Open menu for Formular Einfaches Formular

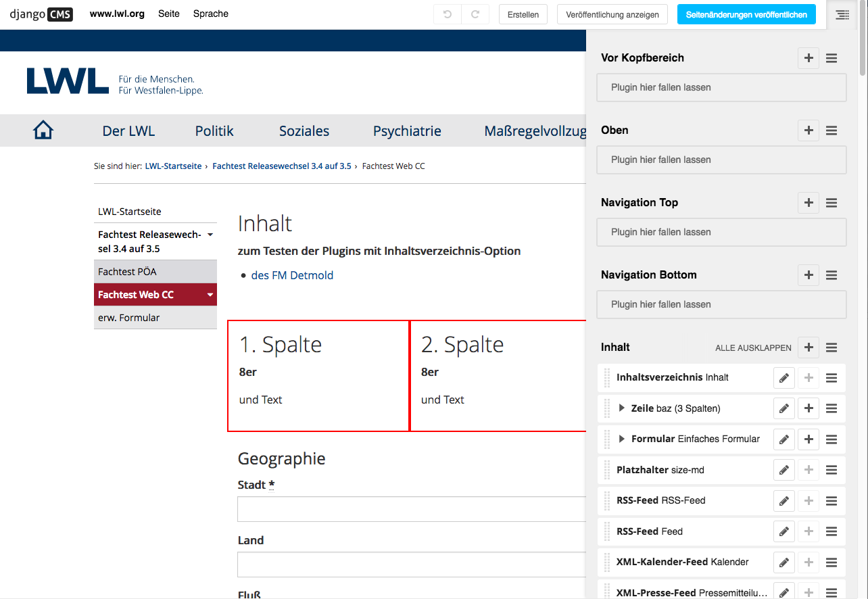(x=831, y=439)
